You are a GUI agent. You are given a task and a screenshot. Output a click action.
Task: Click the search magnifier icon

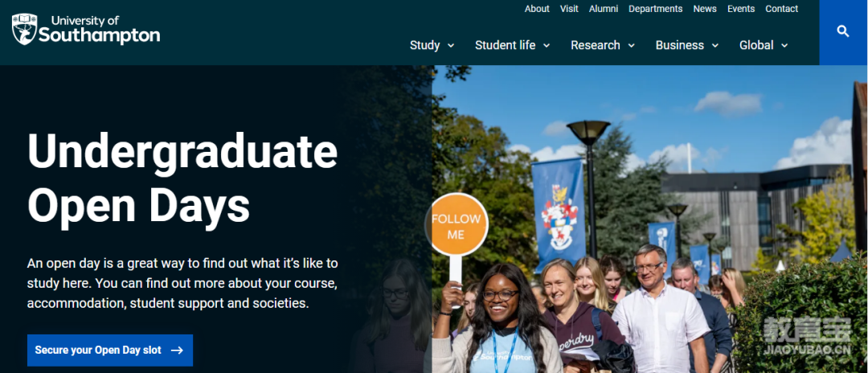pos(842,31)
